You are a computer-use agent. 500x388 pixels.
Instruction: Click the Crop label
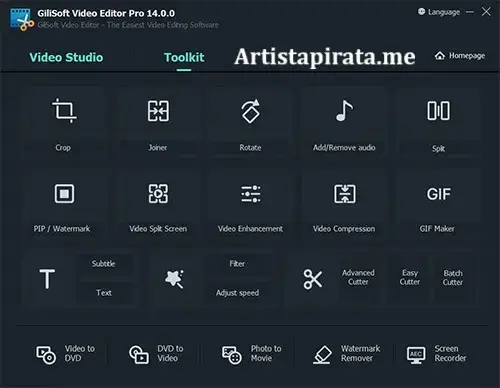(x=63, y=147)
